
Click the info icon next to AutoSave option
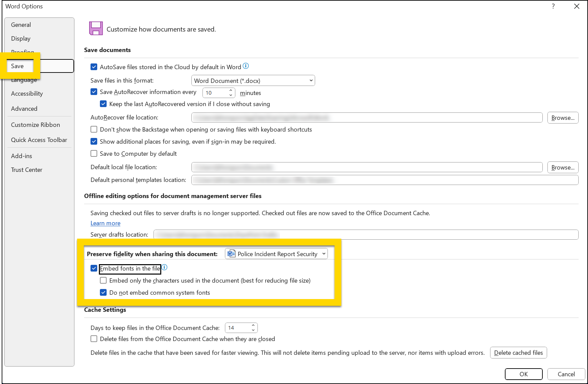[x=246, y=66]
